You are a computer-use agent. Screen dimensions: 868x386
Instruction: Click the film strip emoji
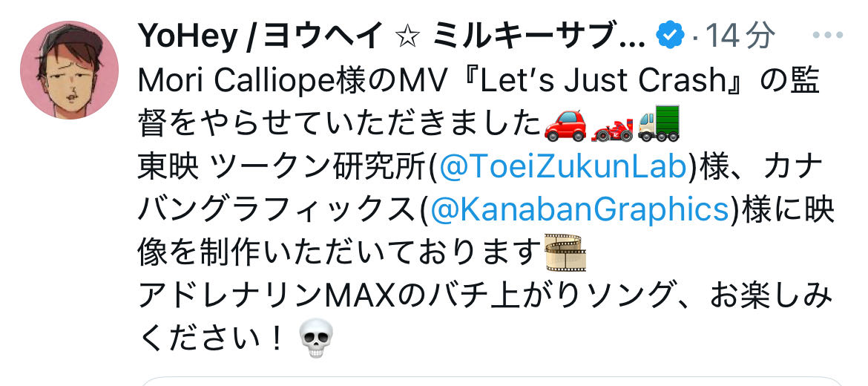click(565, 252)
